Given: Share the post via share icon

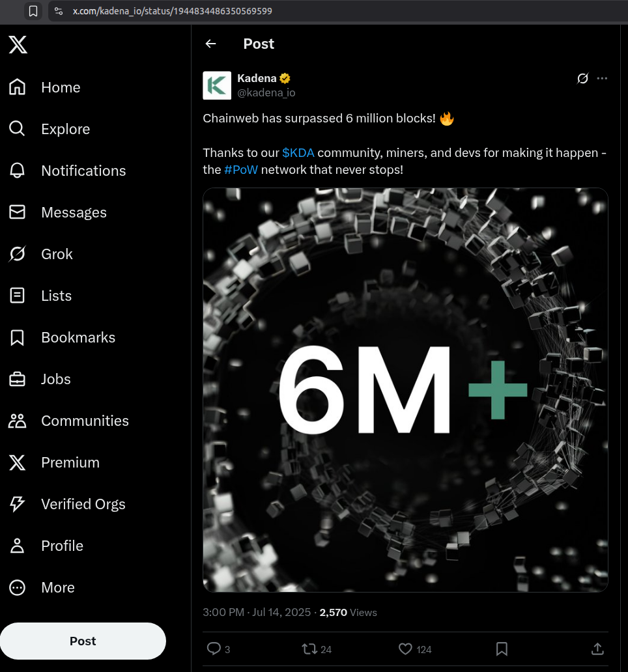Looking at the screenshot, I should click(x=597, y=649).
